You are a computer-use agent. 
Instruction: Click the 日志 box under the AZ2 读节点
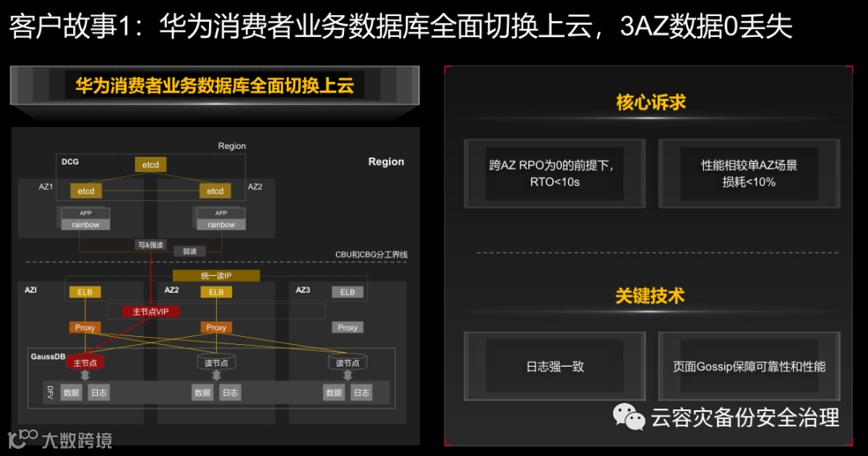[230, 392]
